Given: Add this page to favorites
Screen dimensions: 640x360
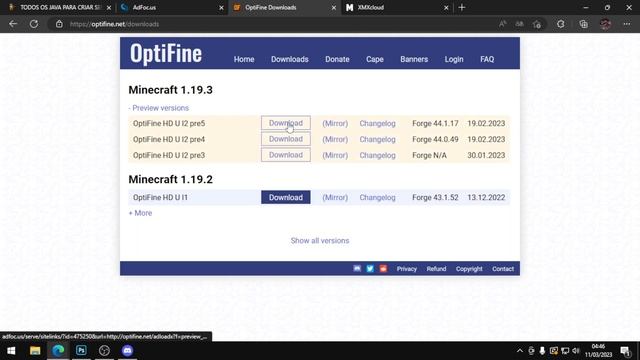Looking at the screenshot, I should pos(537,24).
